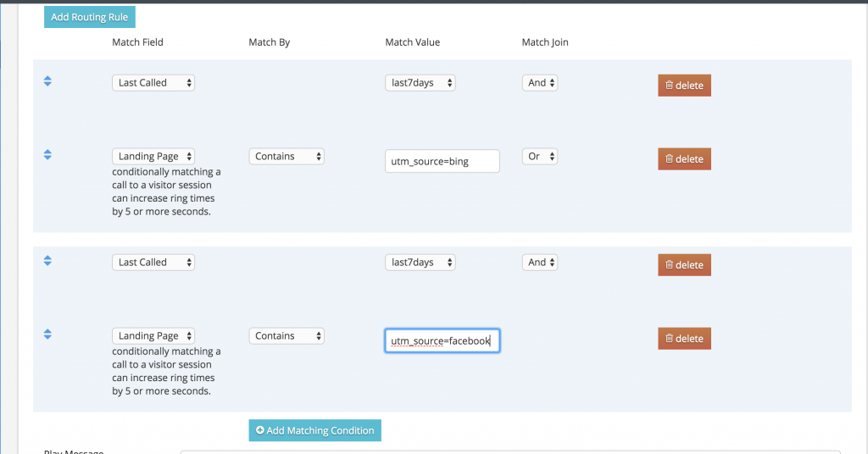This screenshot has height=454, width=868.
Task: Open Contains dropdown in the bing row
Action: (x=287, y=157)
